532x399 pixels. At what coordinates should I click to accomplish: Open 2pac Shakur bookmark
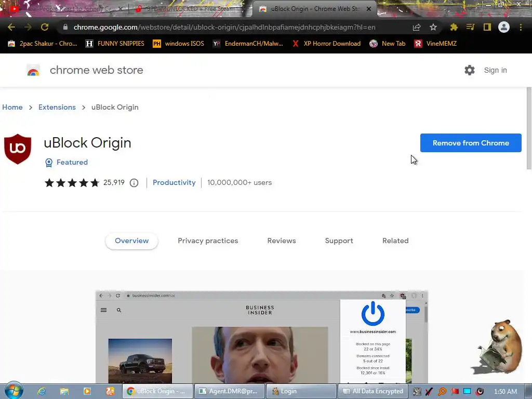coord(43,44)
